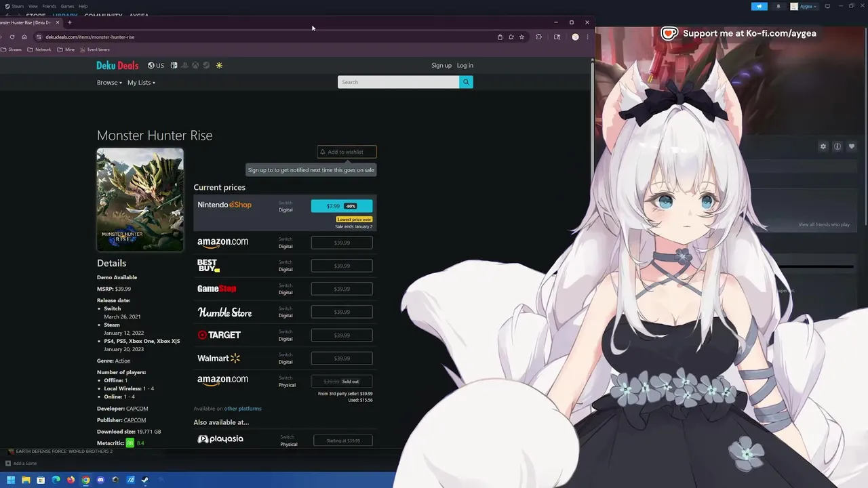Image resolution: width=868 pixels, height=488 pixels.
Task: Open the US region selector
Action: [156, 66]
